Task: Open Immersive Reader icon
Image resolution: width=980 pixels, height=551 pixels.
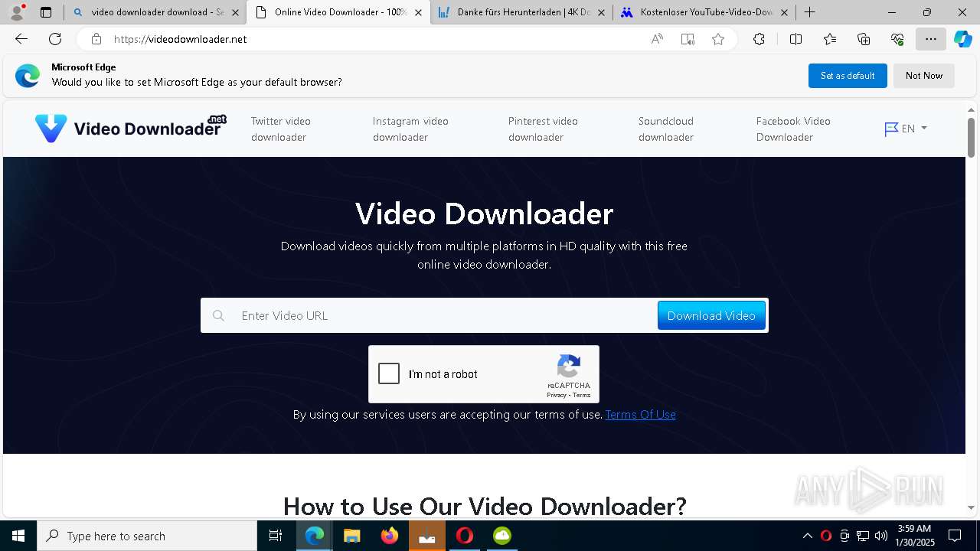Action: [x=688, y=39]
